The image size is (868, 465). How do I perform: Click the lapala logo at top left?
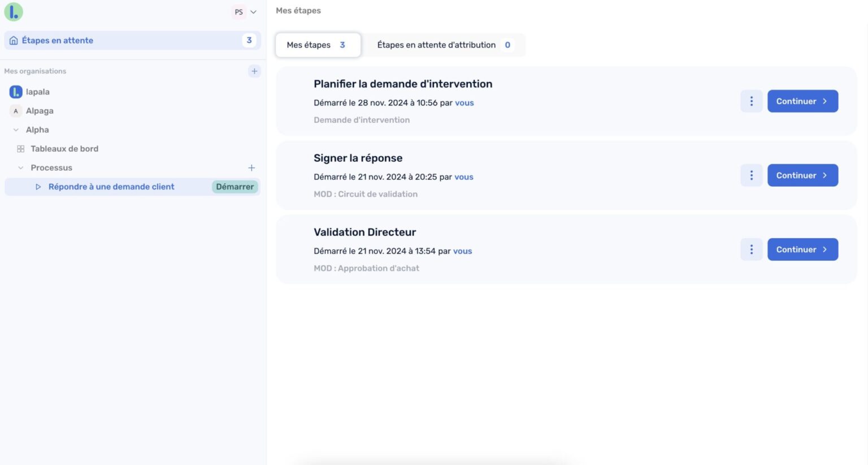(x=14, y=12)
